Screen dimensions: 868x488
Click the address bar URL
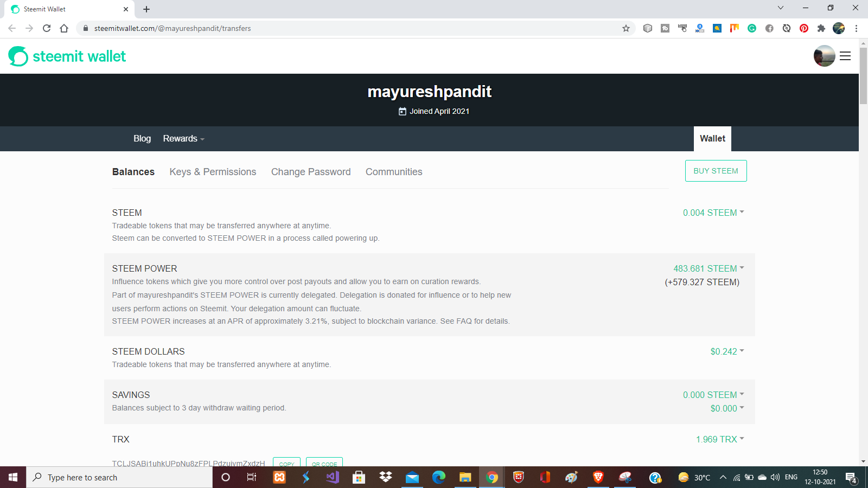tap(173, 28)
